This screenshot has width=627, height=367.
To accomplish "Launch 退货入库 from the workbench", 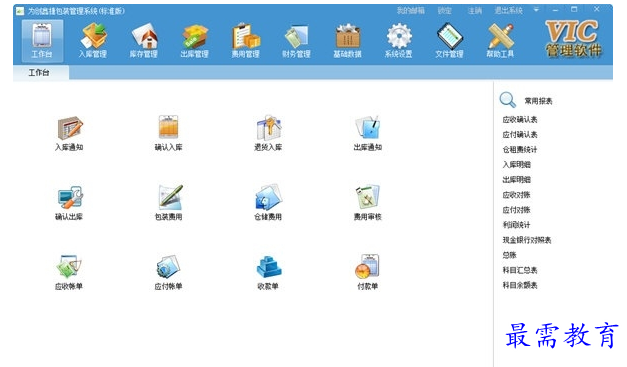I will pos(268,134).
